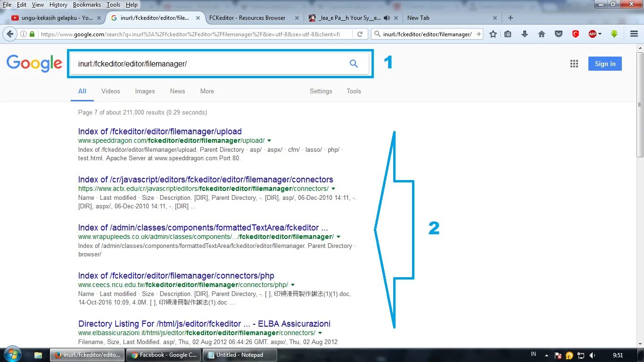
Task: Select the News search filter
Action: [x=177, y=91]
